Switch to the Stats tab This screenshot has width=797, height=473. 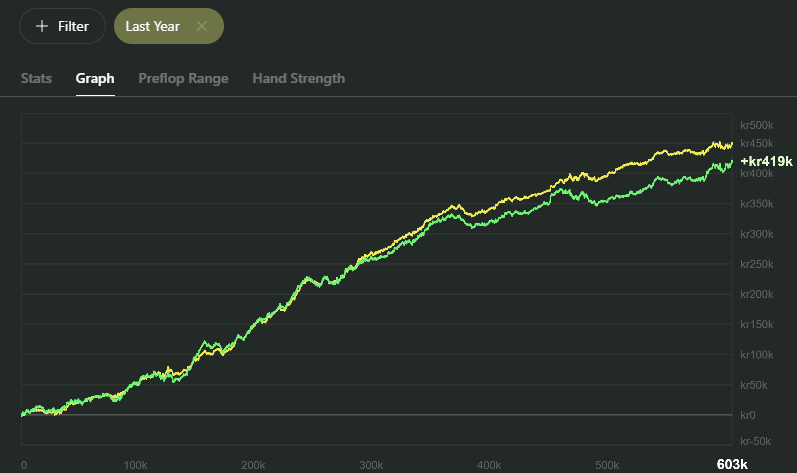click(36, 78)
